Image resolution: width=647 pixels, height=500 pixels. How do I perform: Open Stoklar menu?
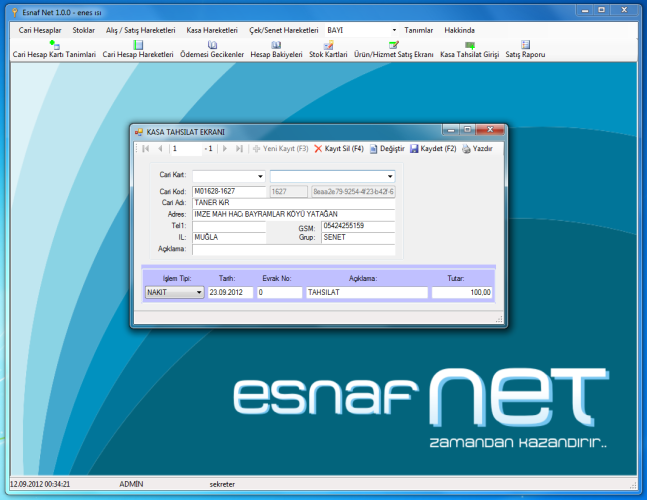click(x=83, y=30)
